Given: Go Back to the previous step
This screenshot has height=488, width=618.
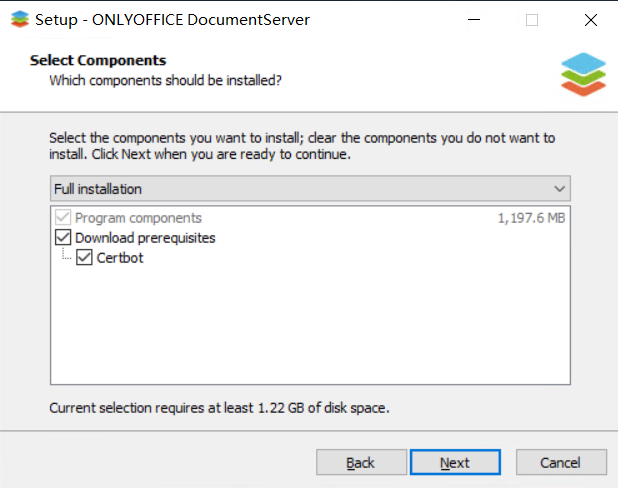Looking at the screenshot, I should pos(361,462).
